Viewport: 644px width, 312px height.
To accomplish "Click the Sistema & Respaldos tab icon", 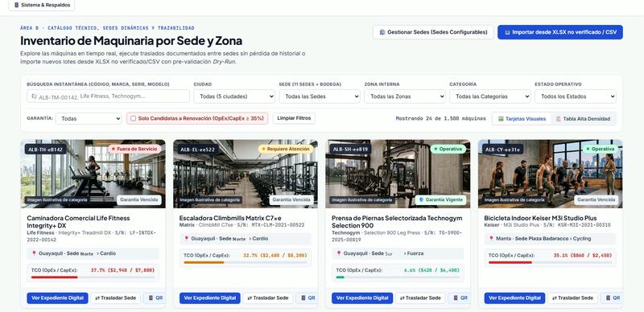I will click(16, 6).
